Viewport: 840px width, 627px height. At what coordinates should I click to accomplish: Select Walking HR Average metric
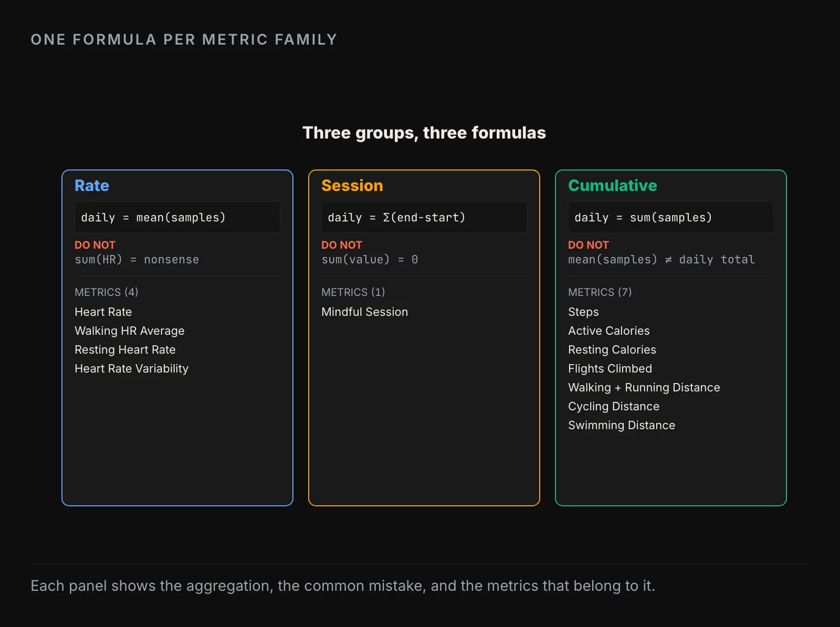pos(130,331)
